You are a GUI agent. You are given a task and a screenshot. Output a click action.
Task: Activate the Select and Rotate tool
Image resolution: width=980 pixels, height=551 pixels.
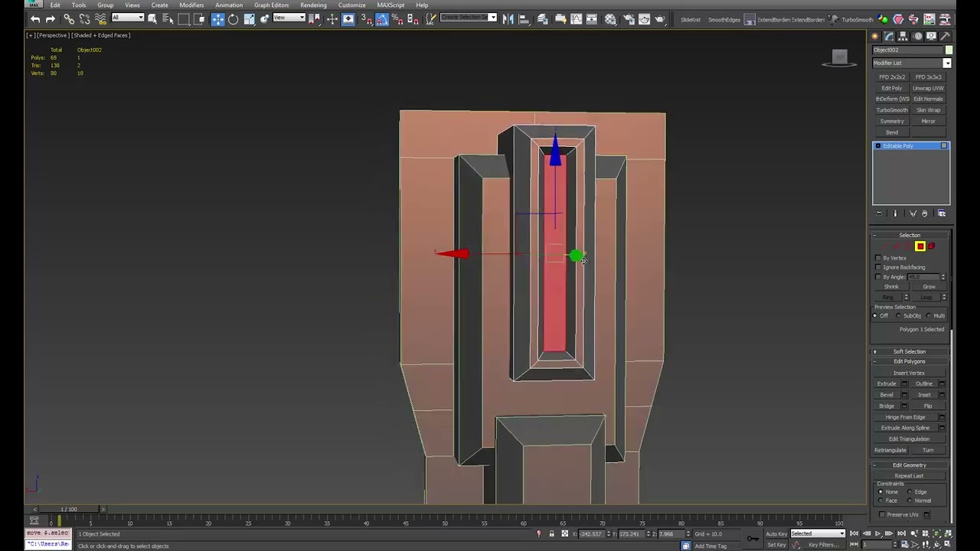coord(234,19)
